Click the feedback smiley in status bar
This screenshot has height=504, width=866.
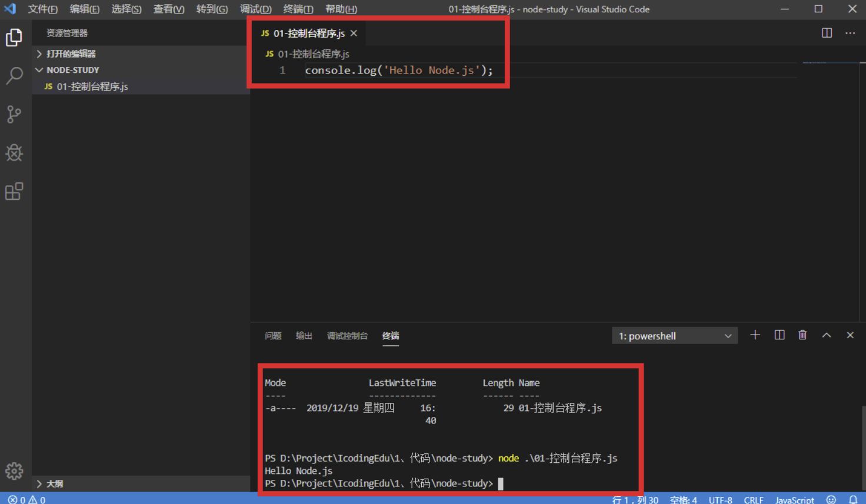coord(831,499)
